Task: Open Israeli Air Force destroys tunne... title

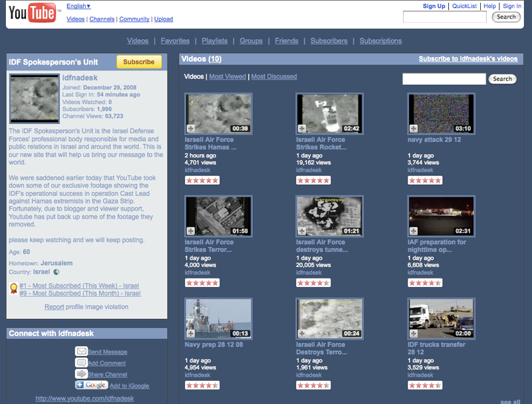Action: (x=322, y=246)
